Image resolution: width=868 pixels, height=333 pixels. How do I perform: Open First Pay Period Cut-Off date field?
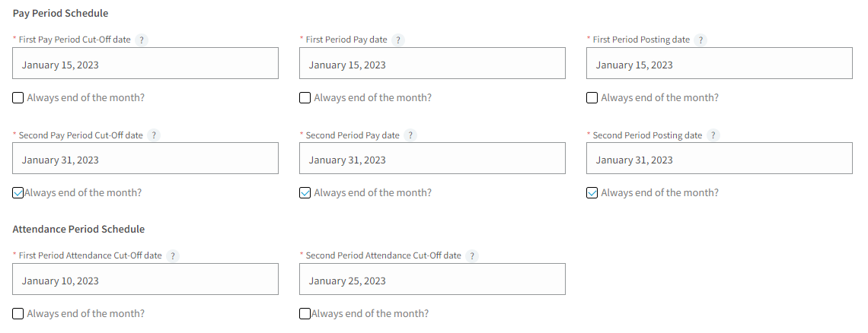pos(145,63)
